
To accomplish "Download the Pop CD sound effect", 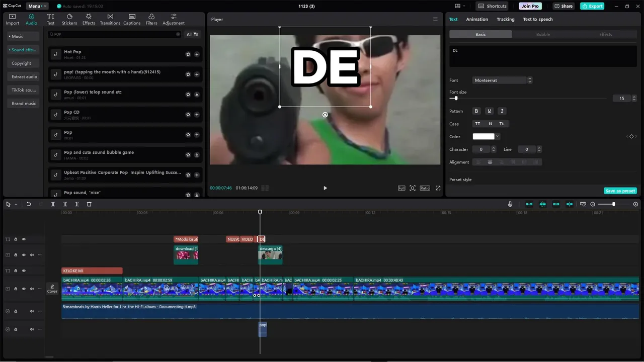I will (197, 115).
